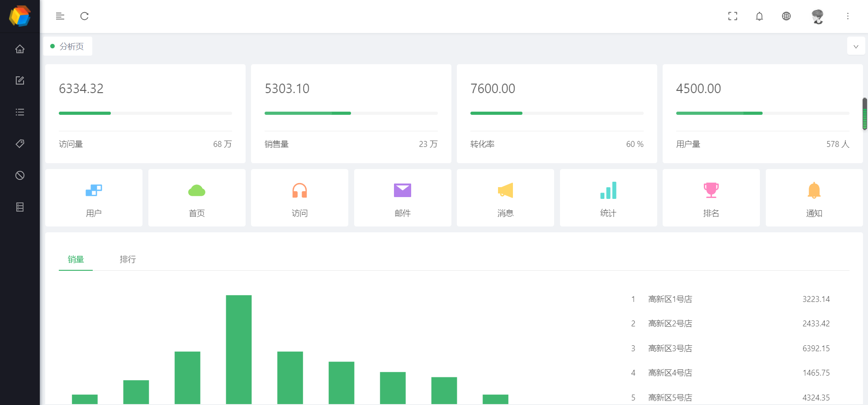Select the 分析页 page tab
This screenshot has height=405, width=868.
[x=68, y=46]
